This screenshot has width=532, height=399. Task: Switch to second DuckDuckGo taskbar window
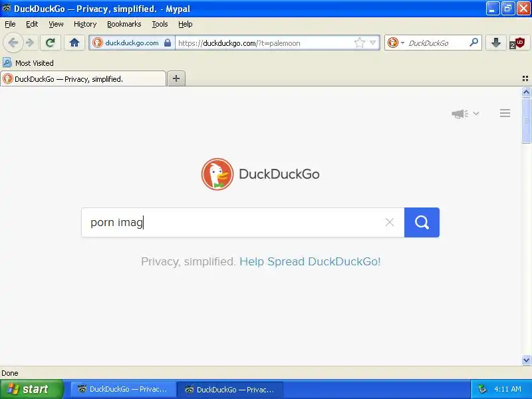click(230, 389)
